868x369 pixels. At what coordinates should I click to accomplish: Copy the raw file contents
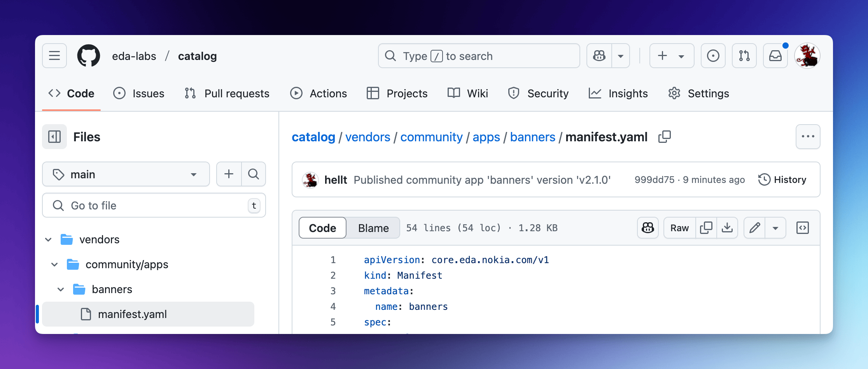706,228
